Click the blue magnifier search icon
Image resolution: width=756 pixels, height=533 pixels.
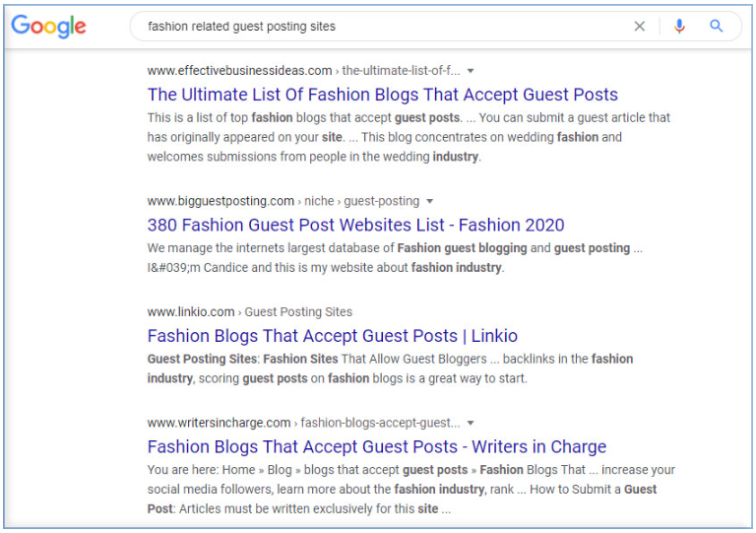(717, 26)
